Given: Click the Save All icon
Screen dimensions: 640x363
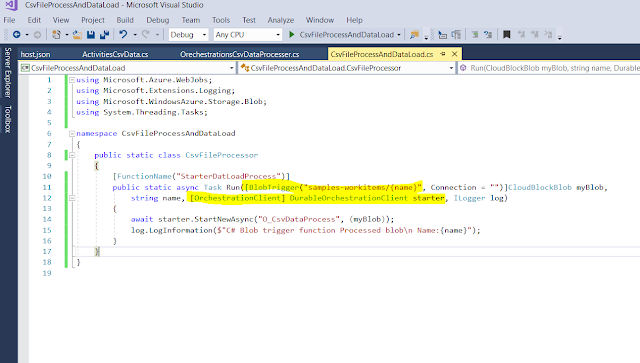Looking at the screenshot, I should point(104,35).
